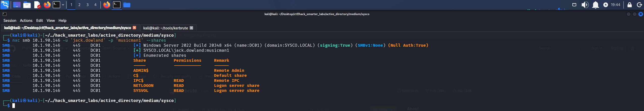The width and height of the screenshot is (644, 111).
Task: Lock the screen with the padlock icon
Action: [630, 5]
